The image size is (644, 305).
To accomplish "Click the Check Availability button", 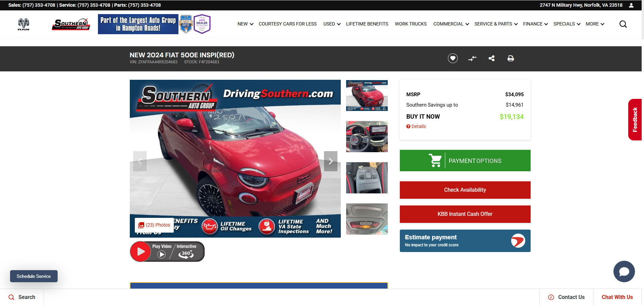I will pyautogui.click(x=465, y=190).
